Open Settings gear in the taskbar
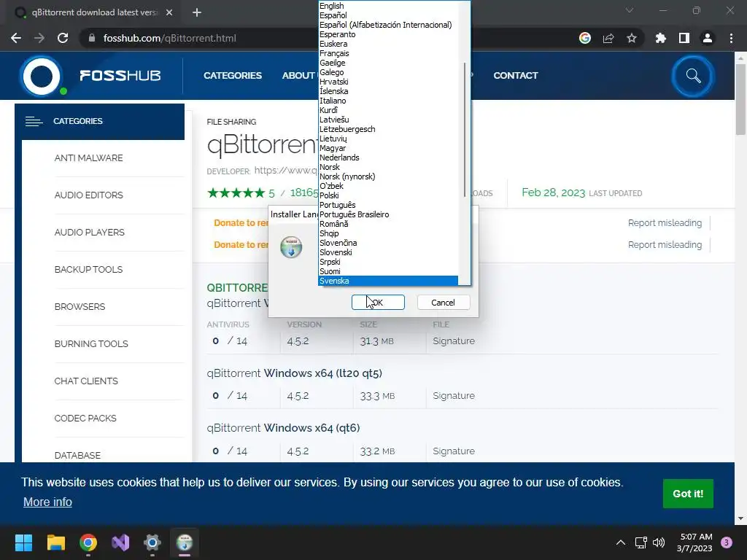Screen dimensions: 747x560 point(152,542)
